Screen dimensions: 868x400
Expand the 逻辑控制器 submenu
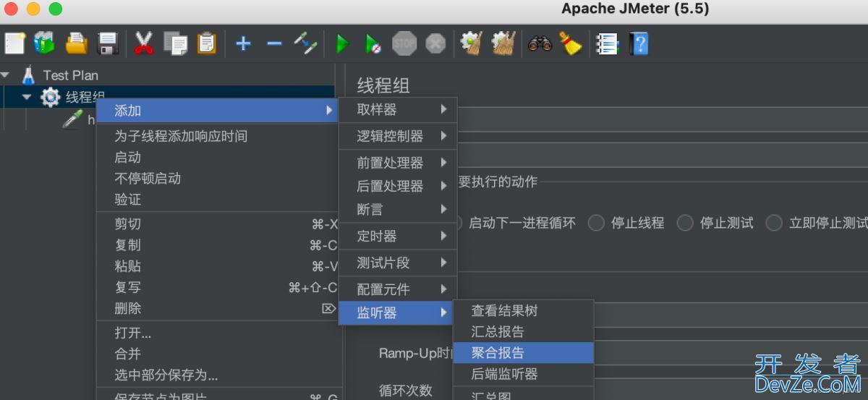pyautogui.click(x=398, y=136)
